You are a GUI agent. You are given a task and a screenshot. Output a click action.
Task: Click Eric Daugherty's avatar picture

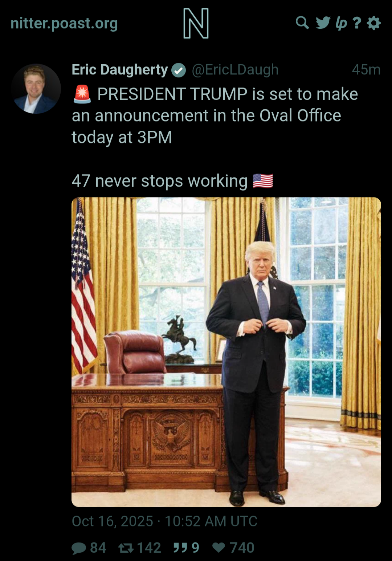click(36, 89)
